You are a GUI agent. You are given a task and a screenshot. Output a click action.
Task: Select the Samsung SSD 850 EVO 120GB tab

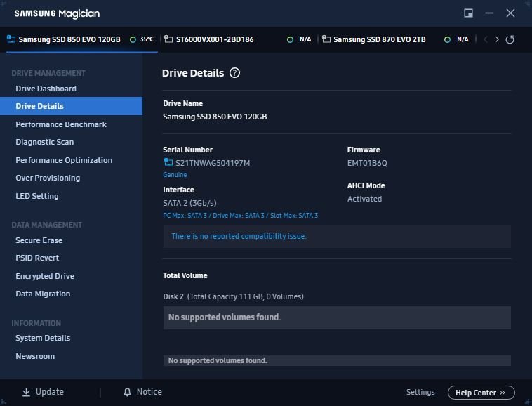click(69, 39)
